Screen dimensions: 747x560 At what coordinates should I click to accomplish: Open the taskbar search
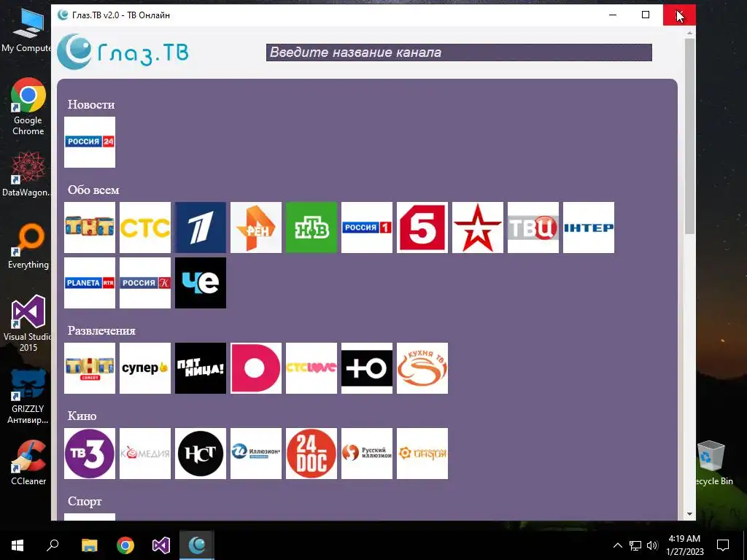[53, 545]
